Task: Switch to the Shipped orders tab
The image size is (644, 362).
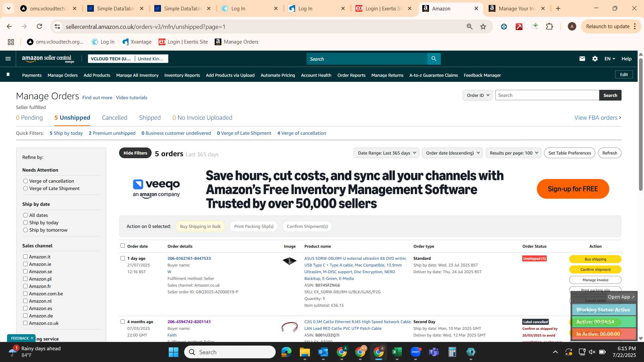Action: point(150,118)
